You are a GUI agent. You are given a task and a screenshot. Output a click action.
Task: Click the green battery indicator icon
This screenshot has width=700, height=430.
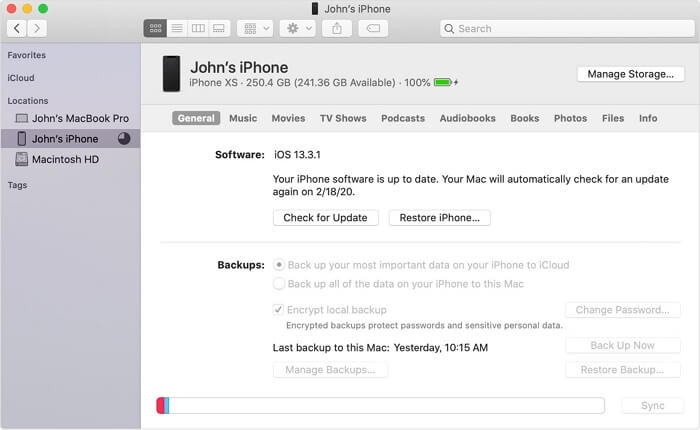click(443, 83)
